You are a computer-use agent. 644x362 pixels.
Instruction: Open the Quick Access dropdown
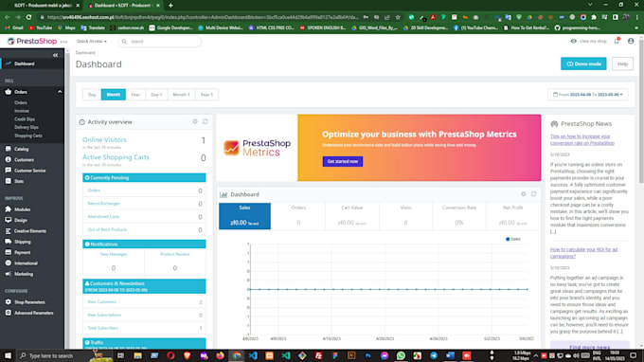click(x=92, y=41)
